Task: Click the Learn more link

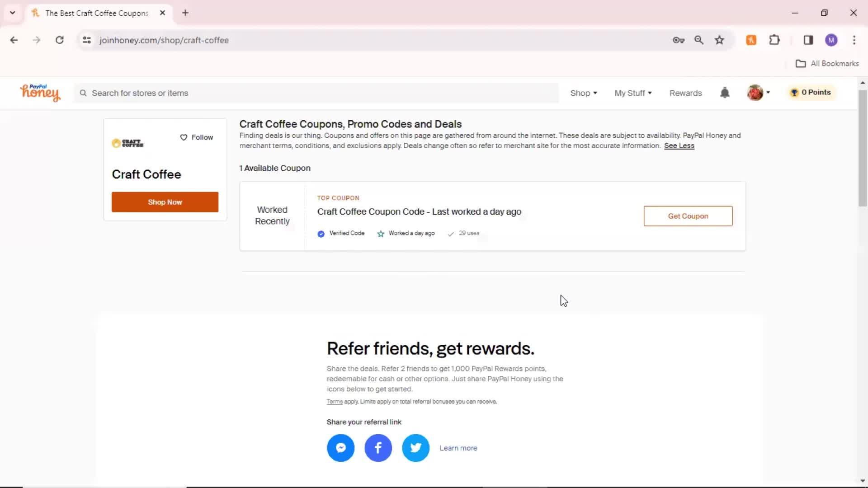Action: (458, 448)
